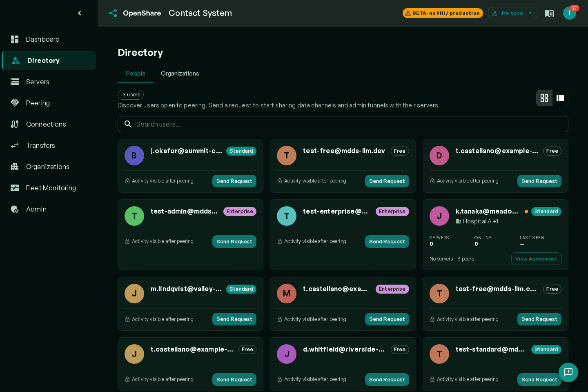This screenshot has height=392, width=588.
Task: Open the Personal workspace dropdown
Action: coord(512,13)
